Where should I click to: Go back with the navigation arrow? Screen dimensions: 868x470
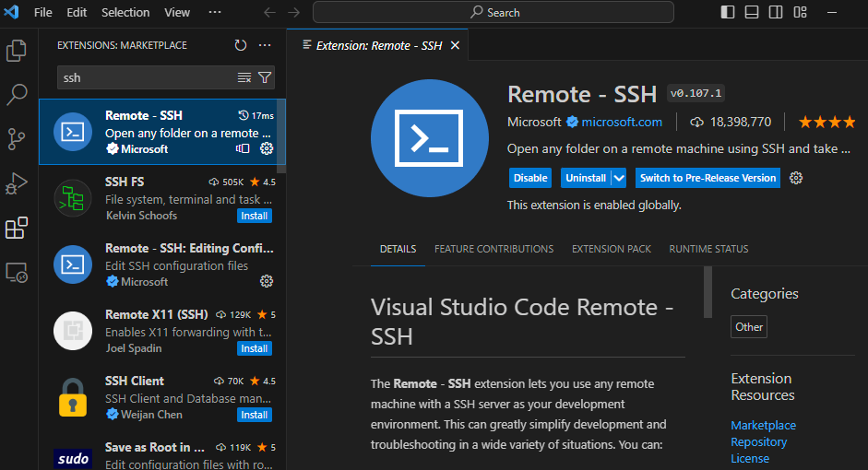269,12
